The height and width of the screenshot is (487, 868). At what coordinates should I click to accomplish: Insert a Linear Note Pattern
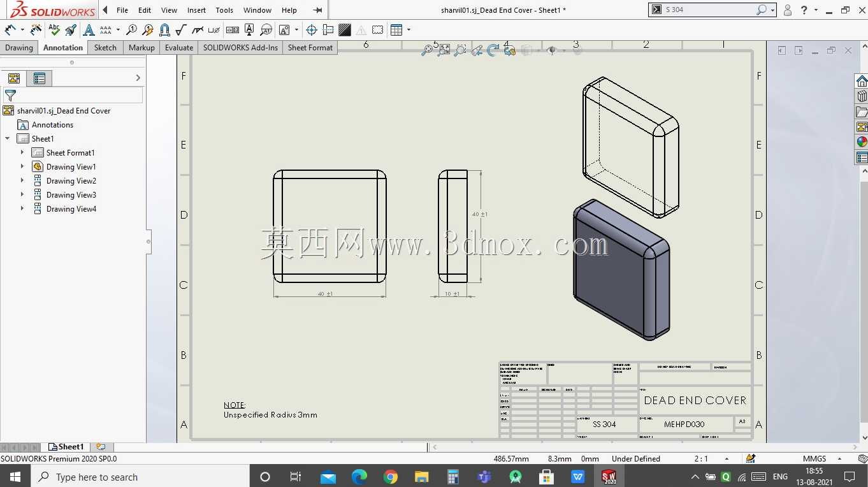(x=106, y=29)
